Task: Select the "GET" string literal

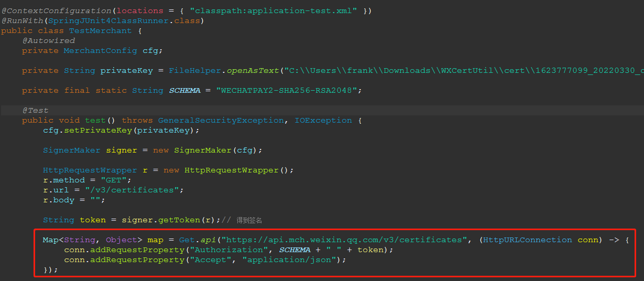Action: click(x=114, y=180)
